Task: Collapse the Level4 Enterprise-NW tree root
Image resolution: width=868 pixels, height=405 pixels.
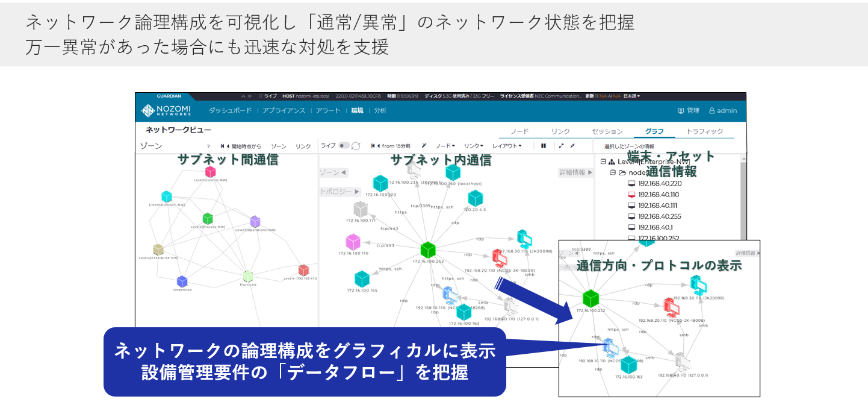Action: [x=603, y=162]
